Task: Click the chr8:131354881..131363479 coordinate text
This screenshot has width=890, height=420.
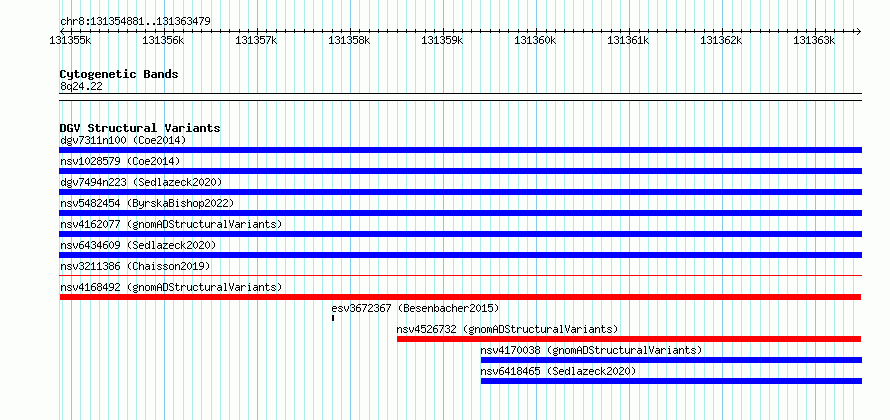Action: (x=135, y=22)
